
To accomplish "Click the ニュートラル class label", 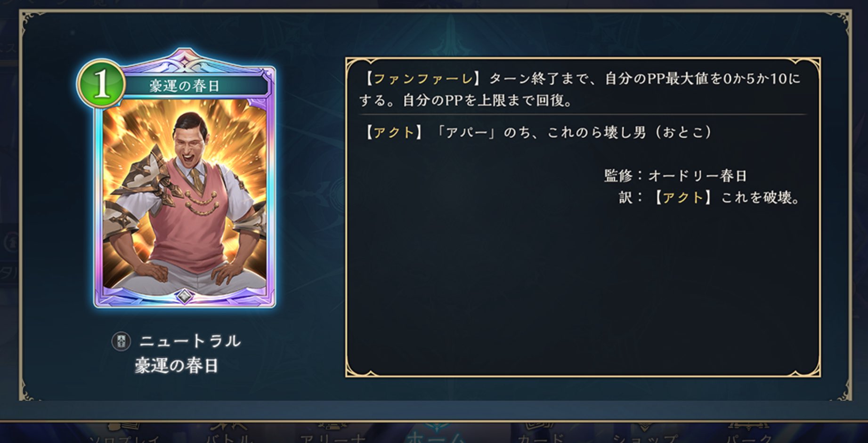I will pos(190,341).
